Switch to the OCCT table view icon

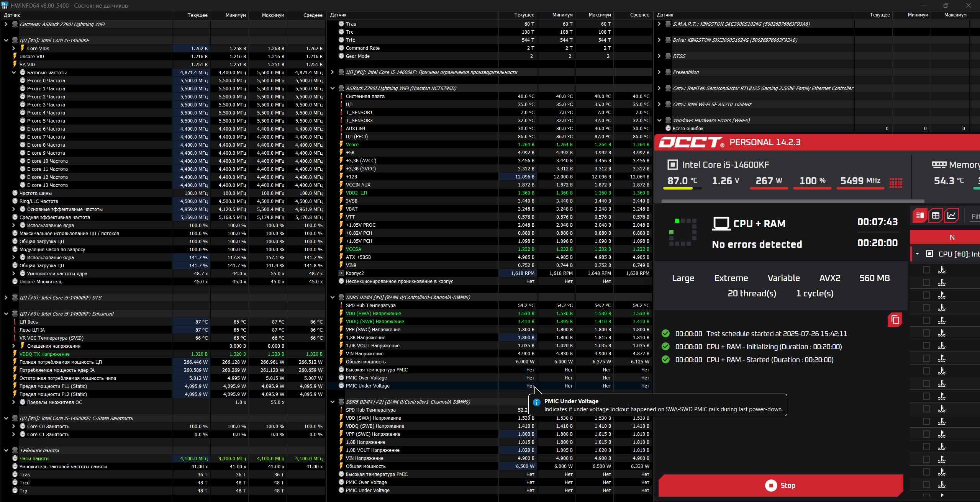(x=936, y=216)
